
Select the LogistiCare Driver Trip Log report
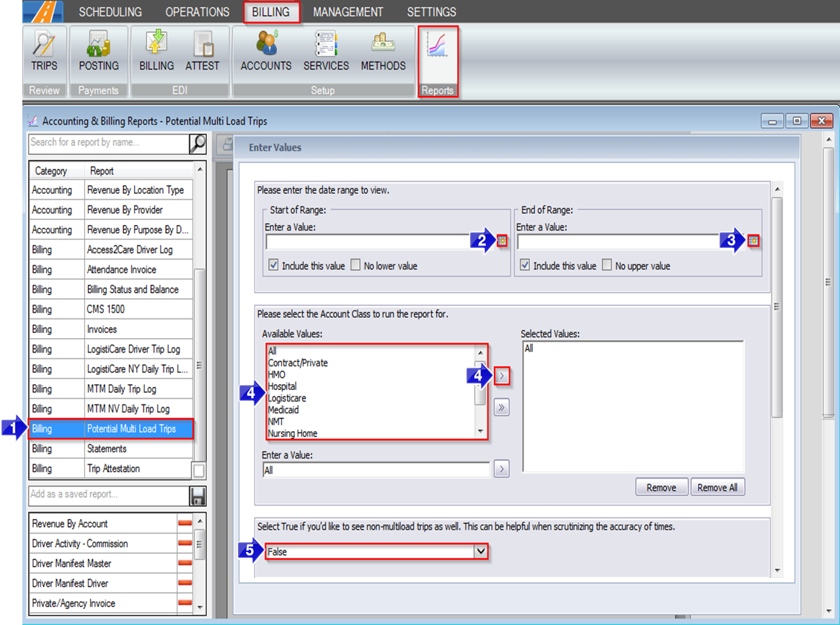(111, 349)
